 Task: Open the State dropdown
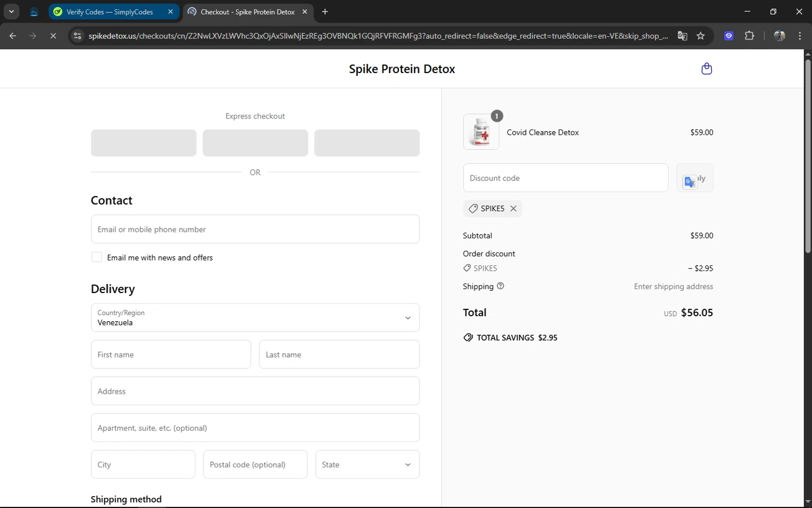(x=368, y=465)
